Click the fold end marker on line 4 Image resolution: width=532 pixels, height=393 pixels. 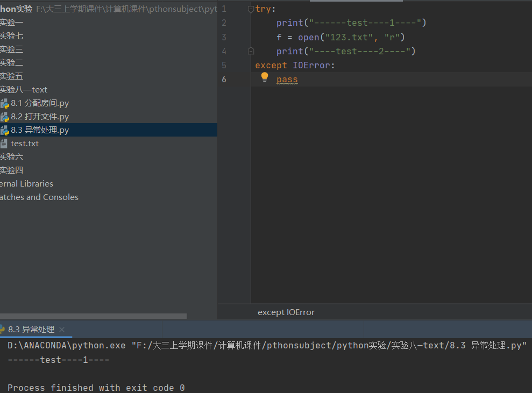(x=251, y=51)
